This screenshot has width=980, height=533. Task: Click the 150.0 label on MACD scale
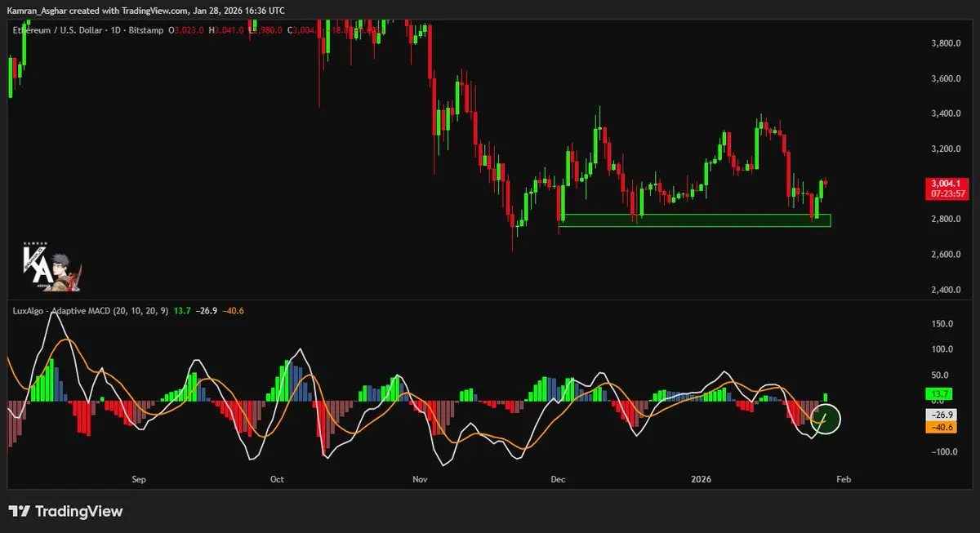coord(942,323)
